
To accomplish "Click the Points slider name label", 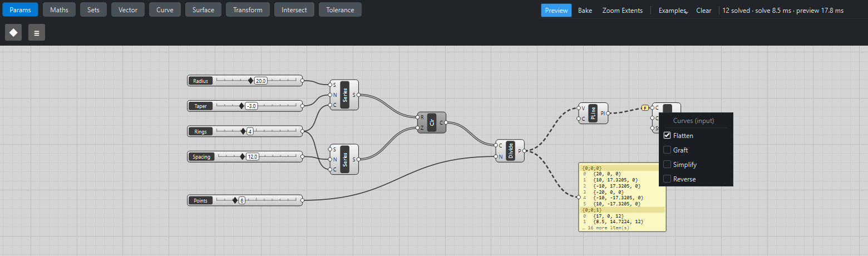I will coord(201,200).
